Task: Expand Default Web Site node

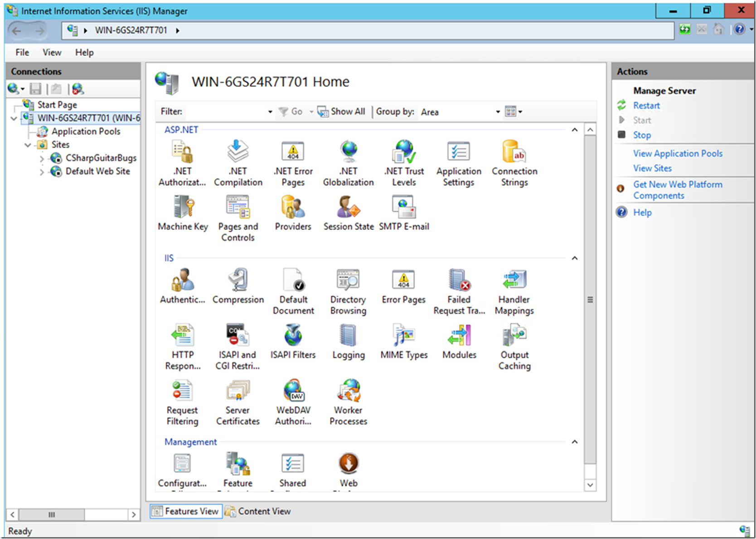Action: [42, 172]
